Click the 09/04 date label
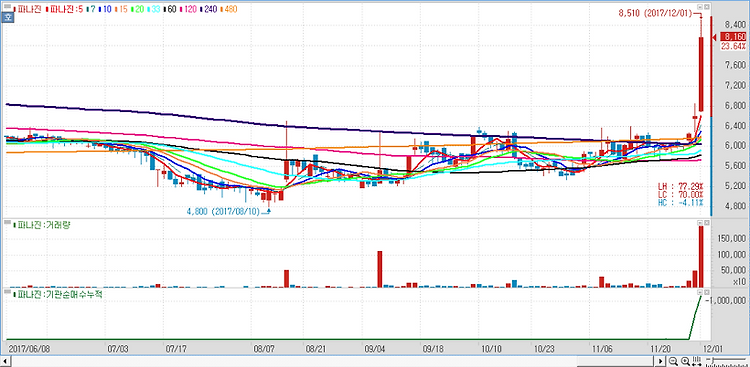The image size is (750, 367). click(x=376, y=349)
